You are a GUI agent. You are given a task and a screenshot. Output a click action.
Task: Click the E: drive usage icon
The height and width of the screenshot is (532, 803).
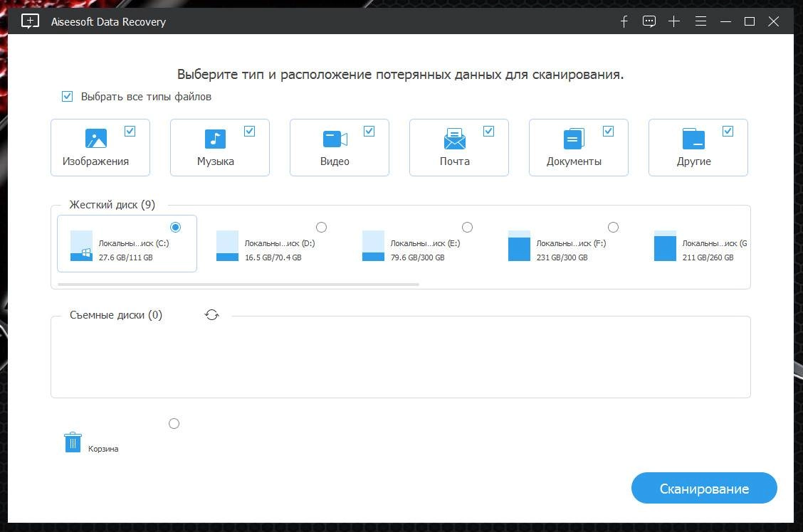coord(373,245)
